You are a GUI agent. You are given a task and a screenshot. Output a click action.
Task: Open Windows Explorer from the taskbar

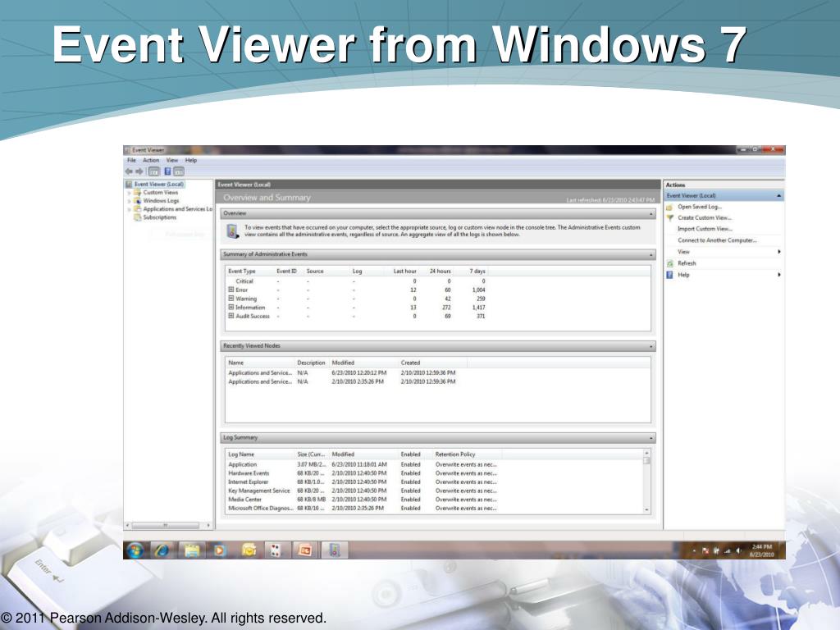click(x=191, y=550)
